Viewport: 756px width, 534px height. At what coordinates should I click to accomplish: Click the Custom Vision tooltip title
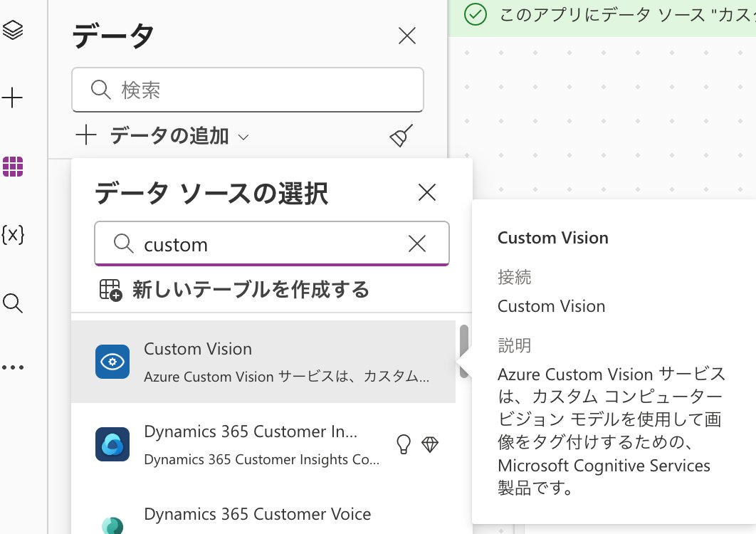552,238
